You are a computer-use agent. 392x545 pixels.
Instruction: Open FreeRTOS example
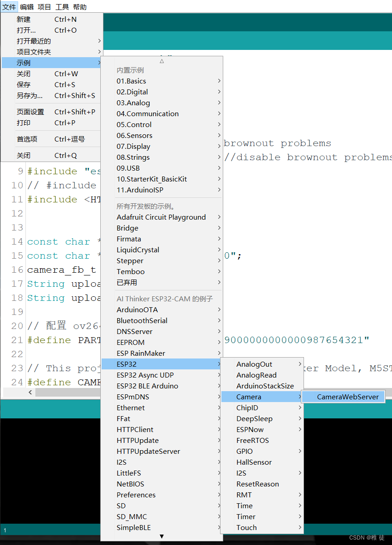click(262, 441)
